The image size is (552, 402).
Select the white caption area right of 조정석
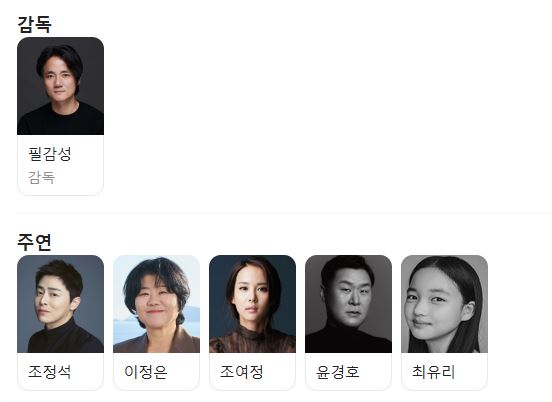click(x=88, y=372)
